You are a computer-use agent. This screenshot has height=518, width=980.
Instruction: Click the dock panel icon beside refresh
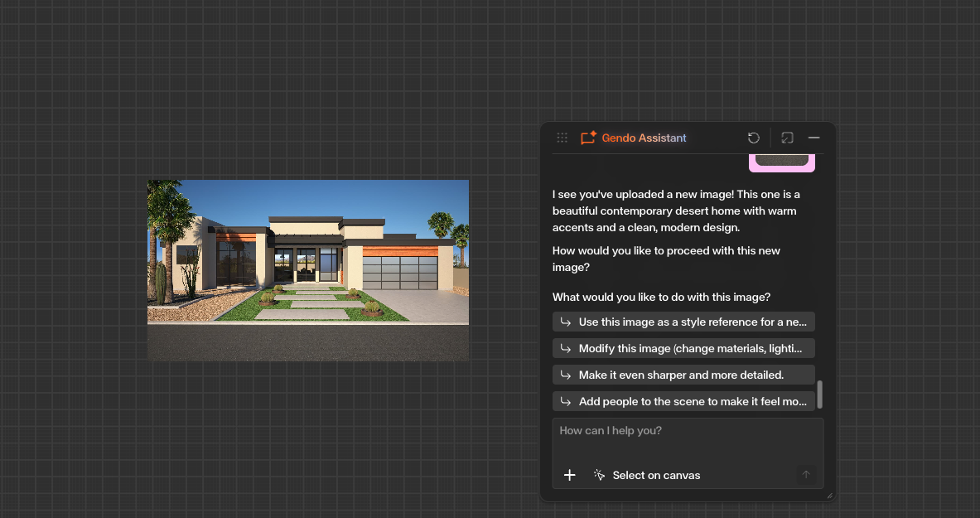click(787, 138)
